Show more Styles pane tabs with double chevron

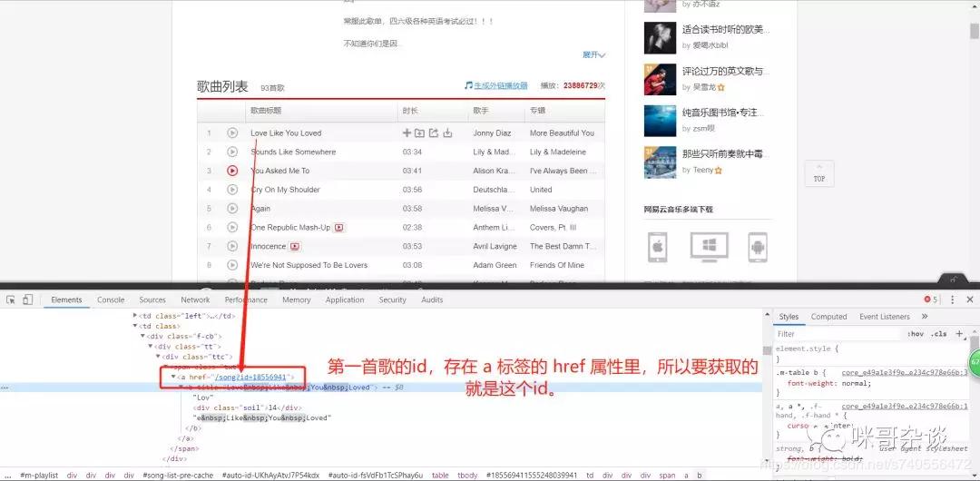click(x=925, y=317)
